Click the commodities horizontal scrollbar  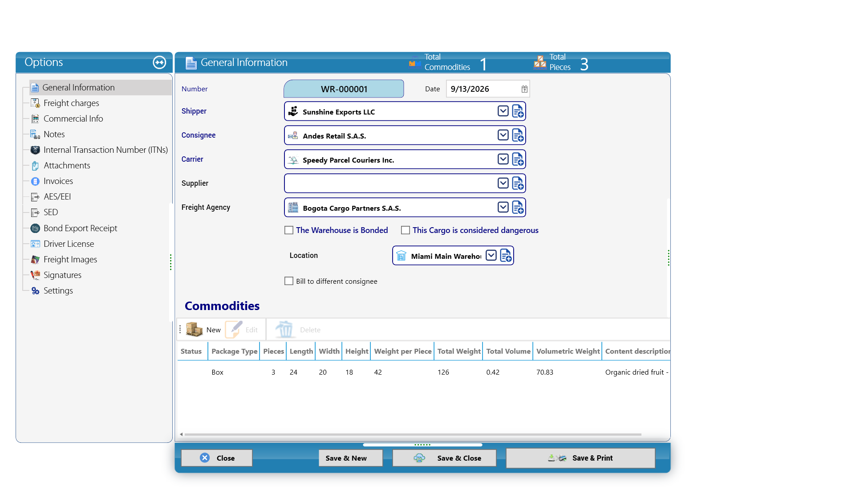(x=413, y=434)
